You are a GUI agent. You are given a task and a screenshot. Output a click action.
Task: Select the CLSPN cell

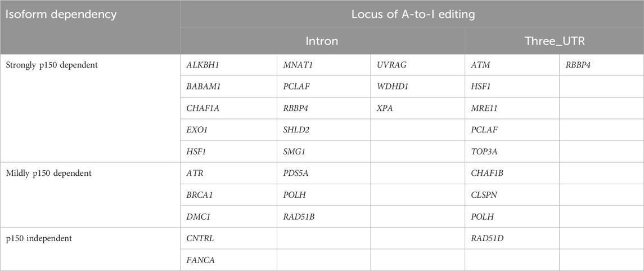483,195
